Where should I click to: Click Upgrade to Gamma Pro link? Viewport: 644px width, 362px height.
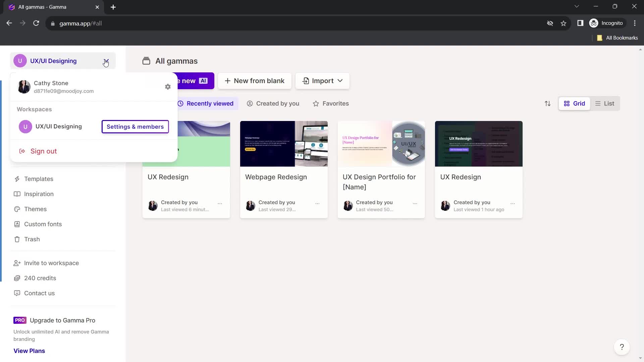click(62, 320)
